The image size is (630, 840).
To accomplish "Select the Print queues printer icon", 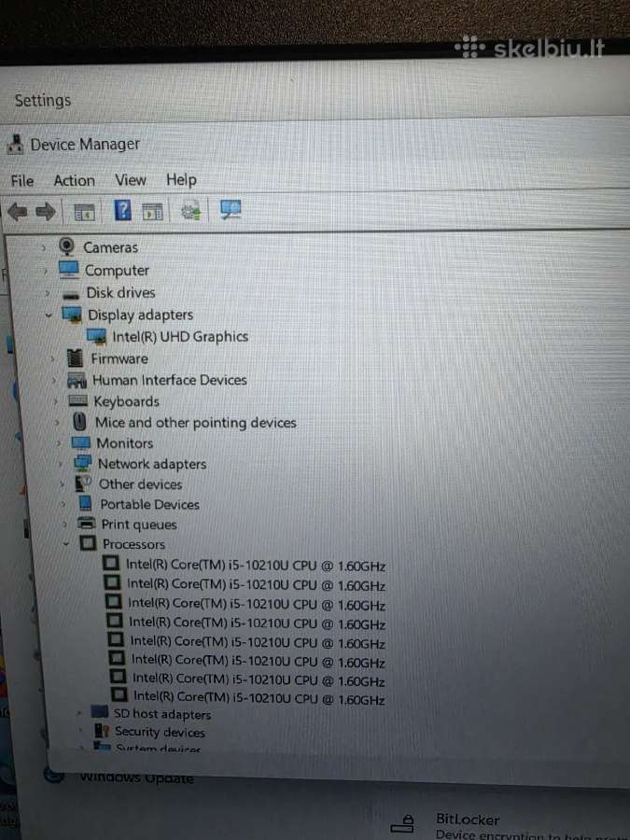I will click(86, 524).
